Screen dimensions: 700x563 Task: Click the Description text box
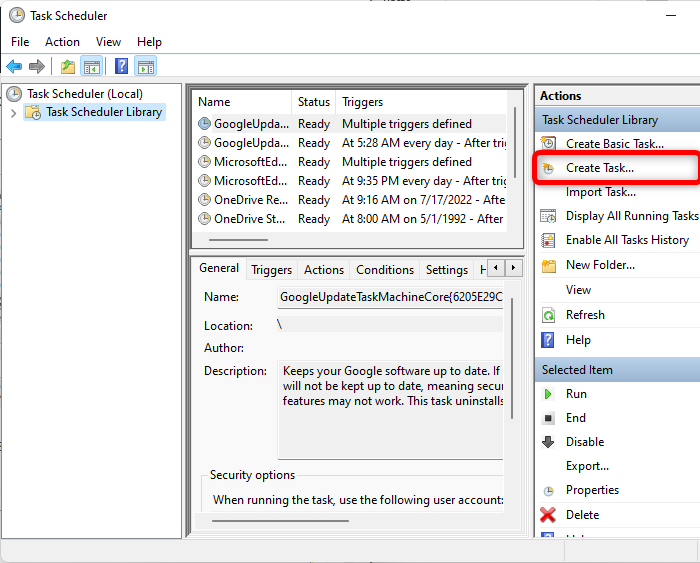click(390, 409)
